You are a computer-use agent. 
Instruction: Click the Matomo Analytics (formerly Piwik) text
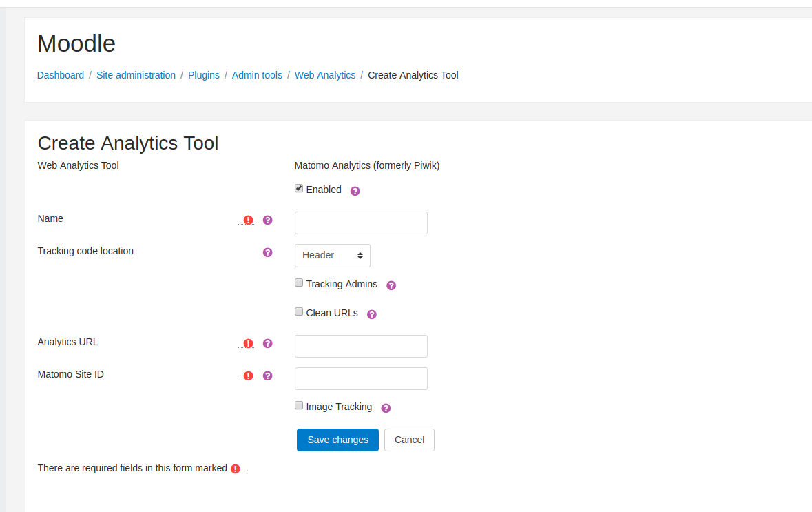[366, 166]
